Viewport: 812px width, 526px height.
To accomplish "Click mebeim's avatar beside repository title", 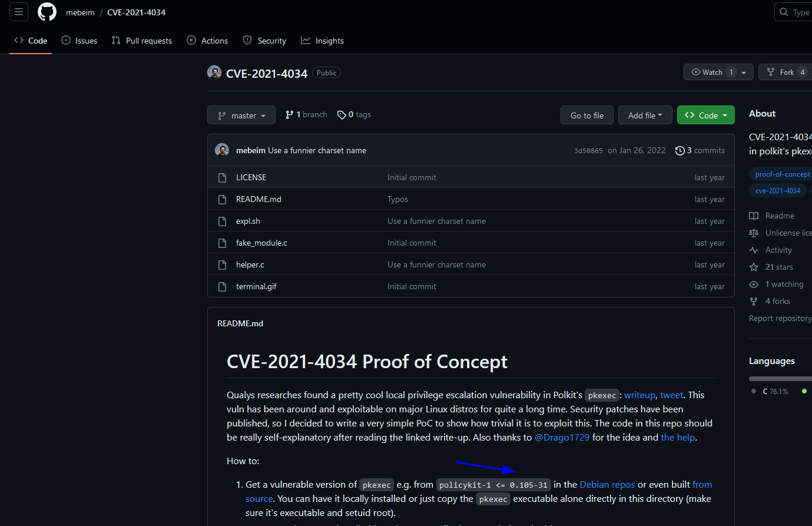I will (x=214, y=72).
